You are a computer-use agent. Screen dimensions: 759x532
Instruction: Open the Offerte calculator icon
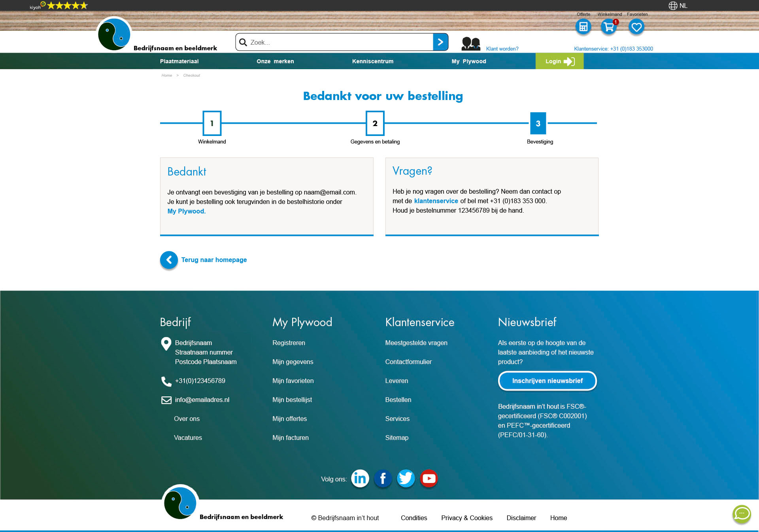(583, 27)
